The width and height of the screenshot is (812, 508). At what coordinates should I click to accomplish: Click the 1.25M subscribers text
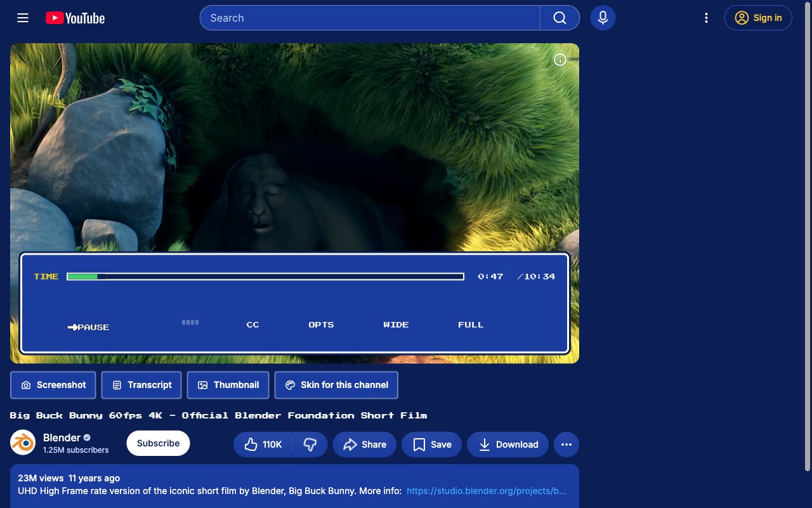pos(76,450)
